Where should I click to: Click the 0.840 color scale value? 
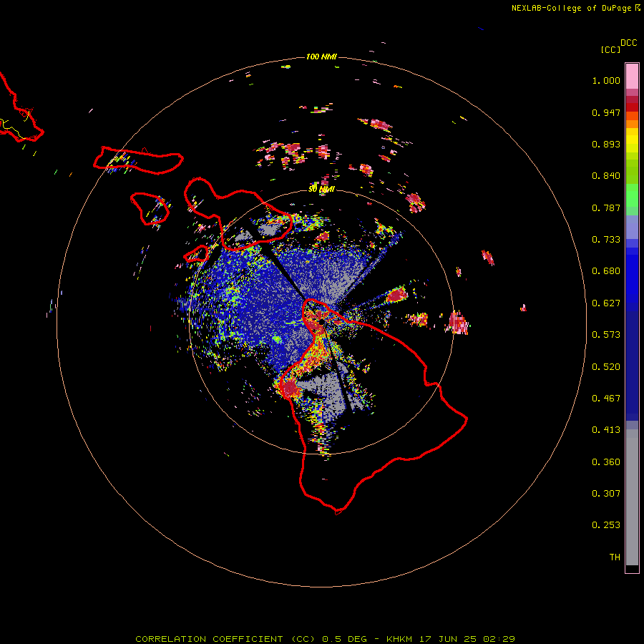coord(606,176)
